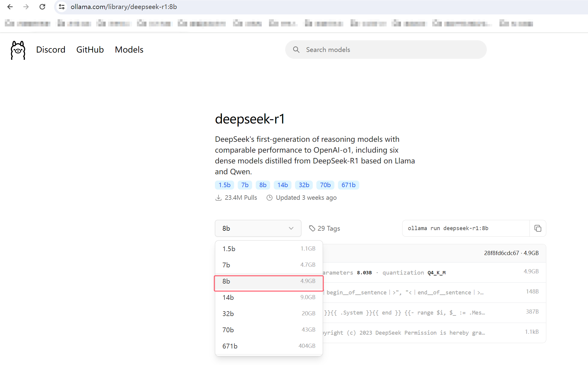The width and height of the screenshot is (588, 365).
Task: Copy the ollama run command
Action: point(538,228)
